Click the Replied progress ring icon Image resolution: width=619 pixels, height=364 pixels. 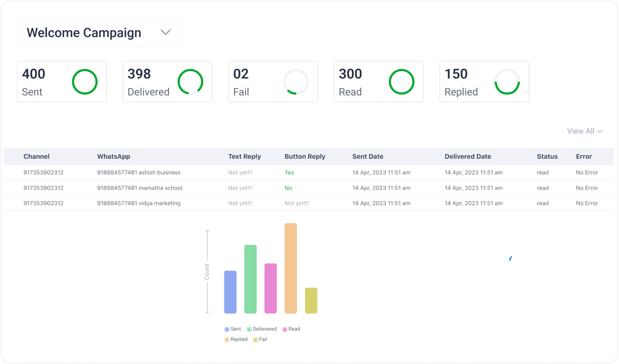coord(507,82)
